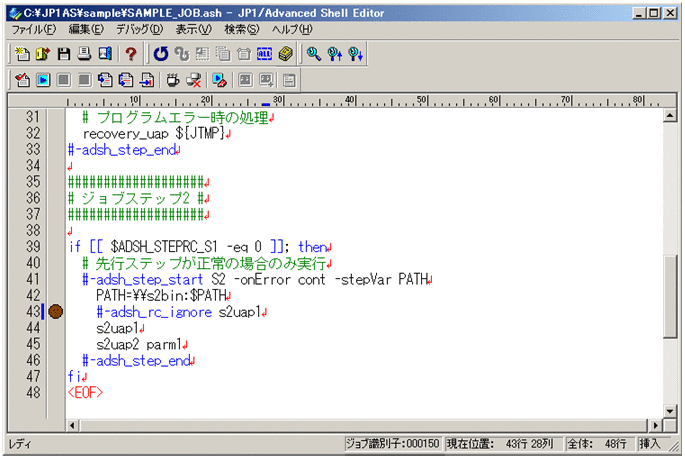Image resolution: width=685 pixels, height=459 pixels.
Task: Open Help with the red question mark
Action: pyautogui.click(x=131, y=54)
